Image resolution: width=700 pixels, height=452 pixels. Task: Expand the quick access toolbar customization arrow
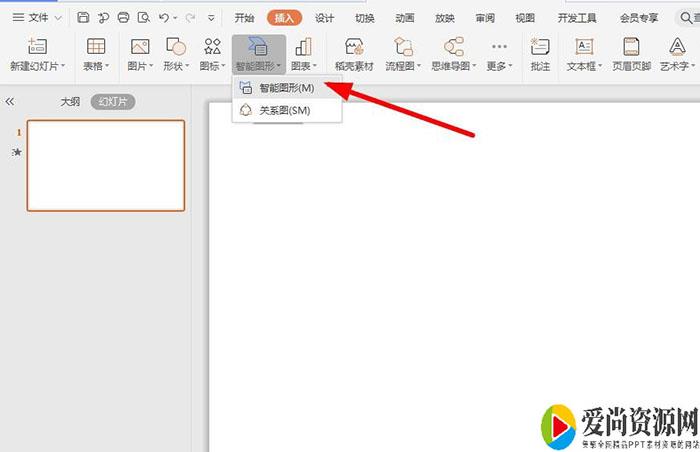tap(211, 18)
